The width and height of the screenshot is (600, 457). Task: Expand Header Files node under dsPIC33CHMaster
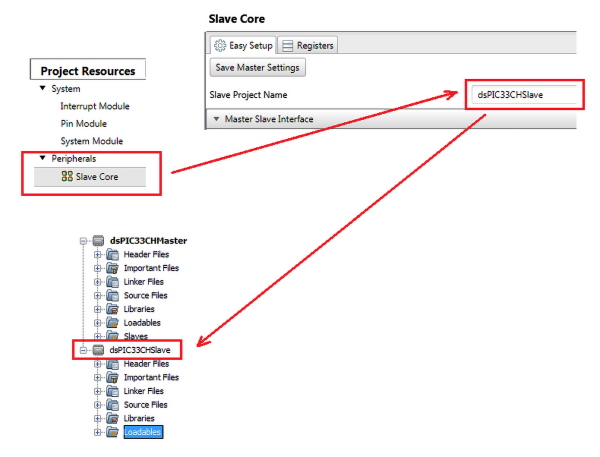pyautogui.click(x=98, y=255)
